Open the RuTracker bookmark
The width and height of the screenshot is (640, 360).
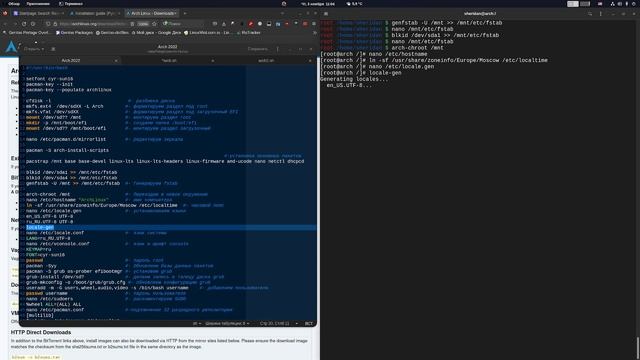click(249, 33)
